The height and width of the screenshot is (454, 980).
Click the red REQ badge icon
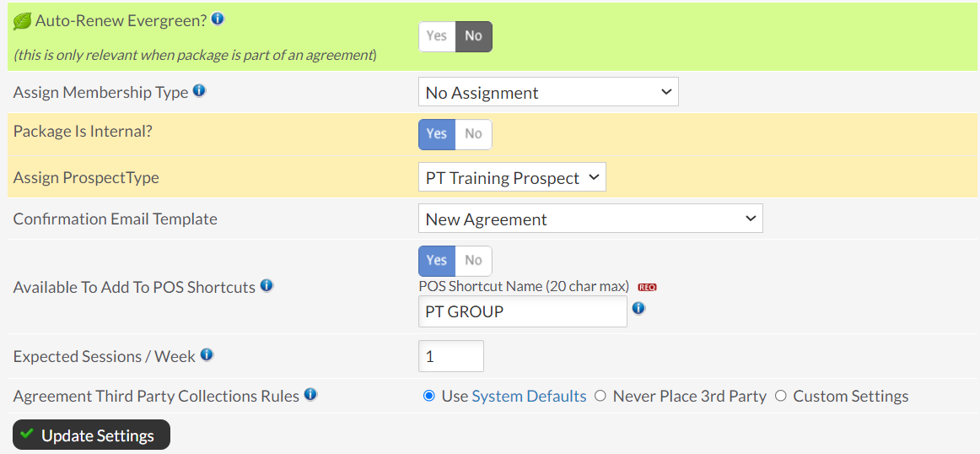point(647,288)
